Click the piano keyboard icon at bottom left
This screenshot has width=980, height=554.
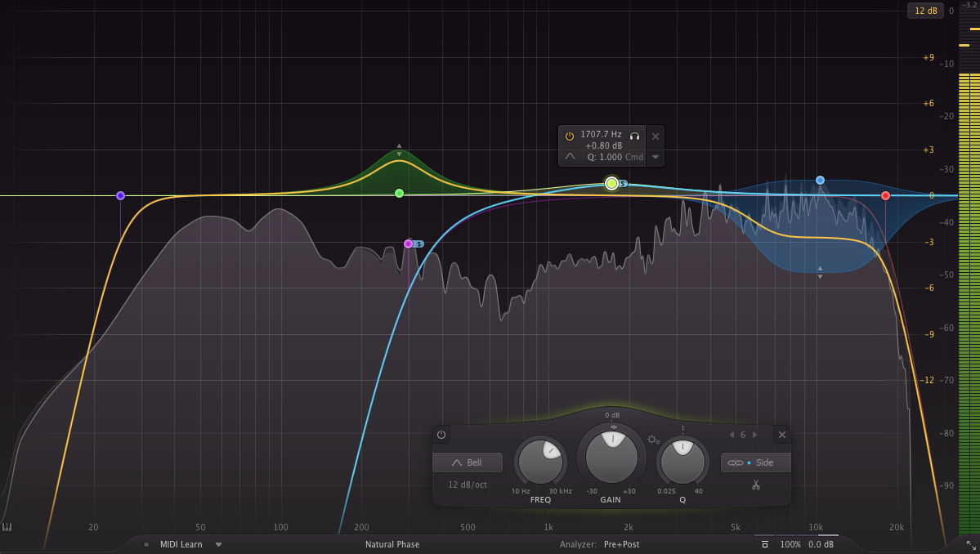[7, 528]
